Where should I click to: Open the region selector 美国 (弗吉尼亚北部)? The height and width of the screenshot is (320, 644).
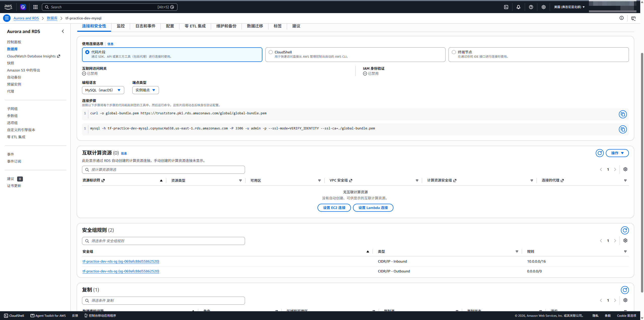569,7
